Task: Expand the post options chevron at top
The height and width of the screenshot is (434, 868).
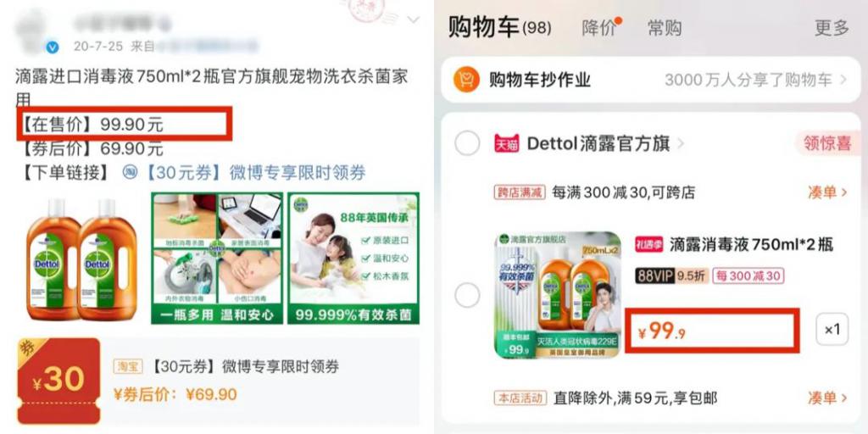Action: coord(413,20)
